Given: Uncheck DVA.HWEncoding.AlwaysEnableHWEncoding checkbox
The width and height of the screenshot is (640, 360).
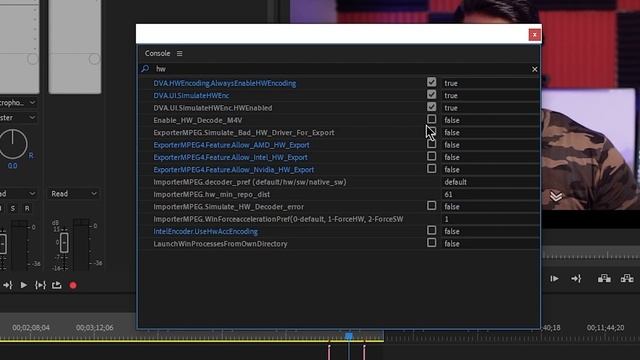Looking at the screenshot, I should click(431, 82).
